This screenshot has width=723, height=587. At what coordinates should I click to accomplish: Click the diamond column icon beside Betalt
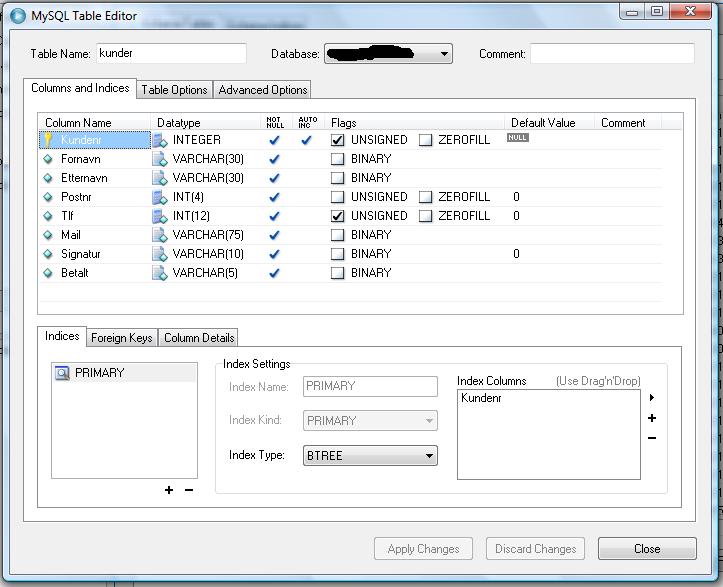click(48, 273)
